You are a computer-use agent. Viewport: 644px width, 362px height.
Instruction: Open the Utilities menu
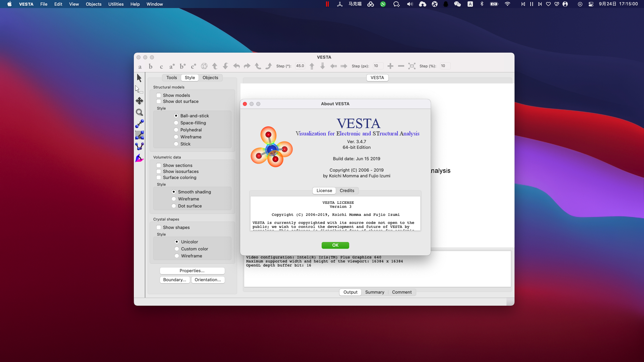(116, 4)
